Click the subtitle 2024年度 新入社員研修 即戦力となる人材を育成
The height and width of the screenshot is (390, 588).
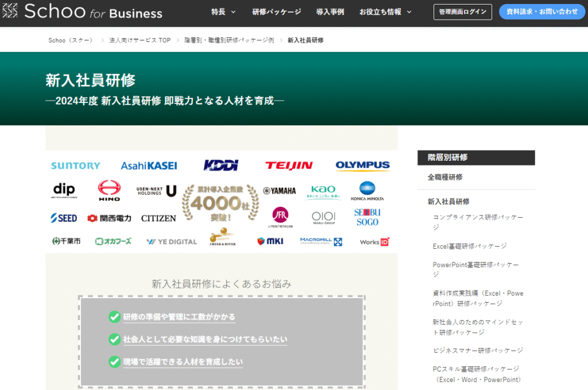pos(165,101)
